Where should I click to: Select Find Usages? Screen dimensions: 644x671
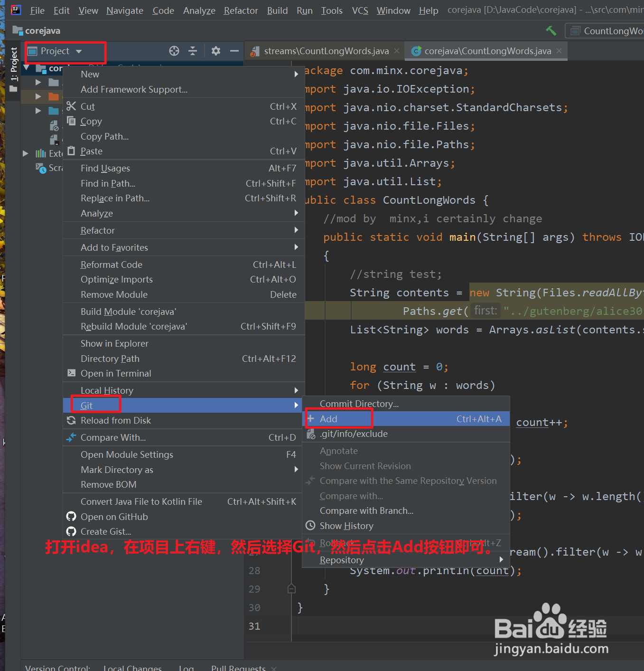point(184,168)
